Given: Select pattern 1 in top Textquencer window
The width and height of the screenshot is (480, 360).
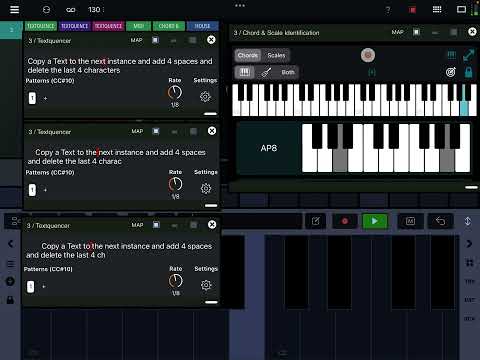Looking at the screenshot, I should pyautogui.click(x=32, y=98).
